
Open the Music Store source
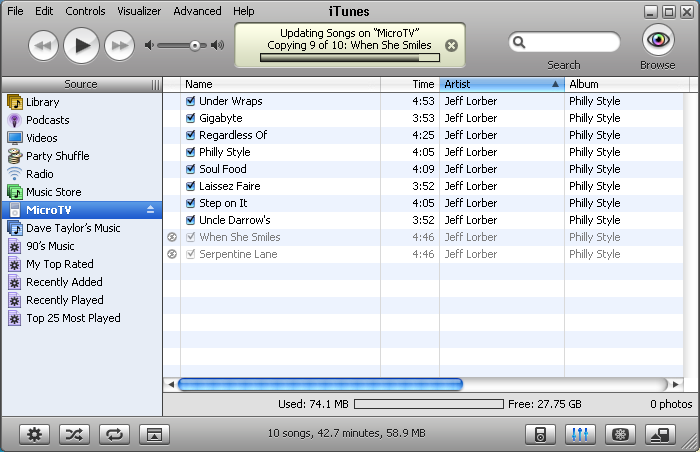(x=82, y=192)
